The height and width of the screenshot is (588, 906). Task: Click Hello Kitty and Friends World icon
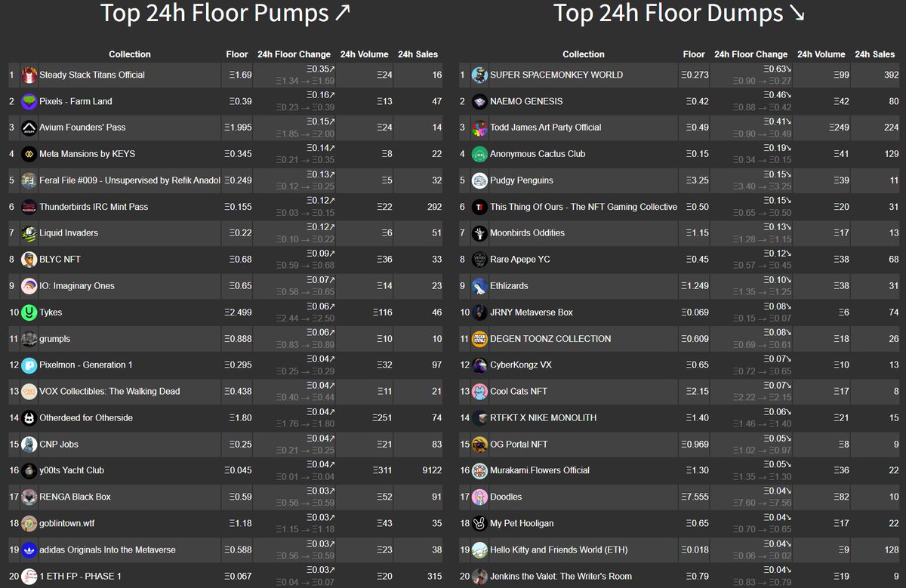point(479,550)
